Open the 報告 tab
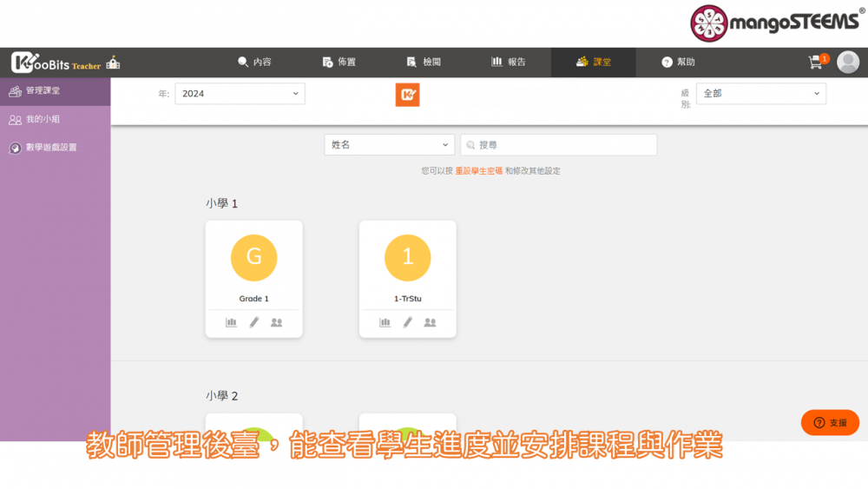Image resolution: width=868 pixels, height=489 pixels. tap(509, 63)
